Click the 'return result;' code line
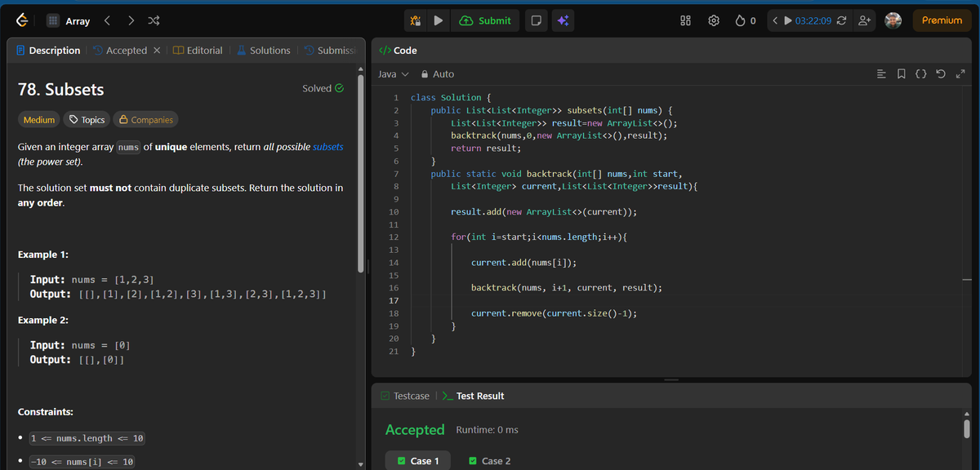980x470 pixels. click(x=486, y=149)
